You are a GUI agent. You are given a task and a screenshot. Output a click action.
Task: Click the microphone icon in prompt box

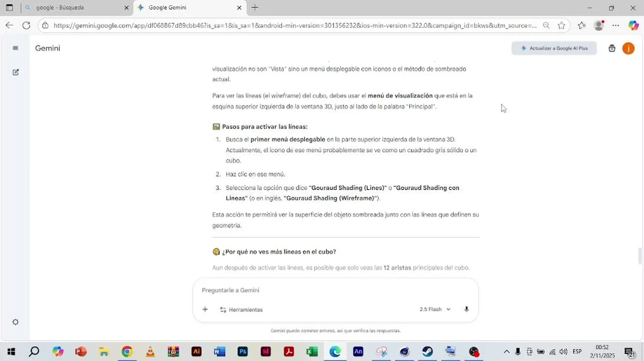click(466, 309)
